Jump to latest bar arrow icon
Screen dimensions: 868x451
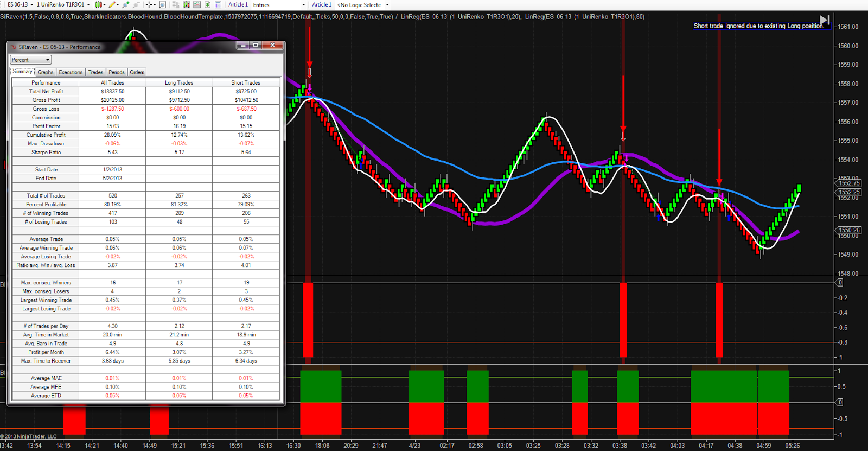point(825,20)
